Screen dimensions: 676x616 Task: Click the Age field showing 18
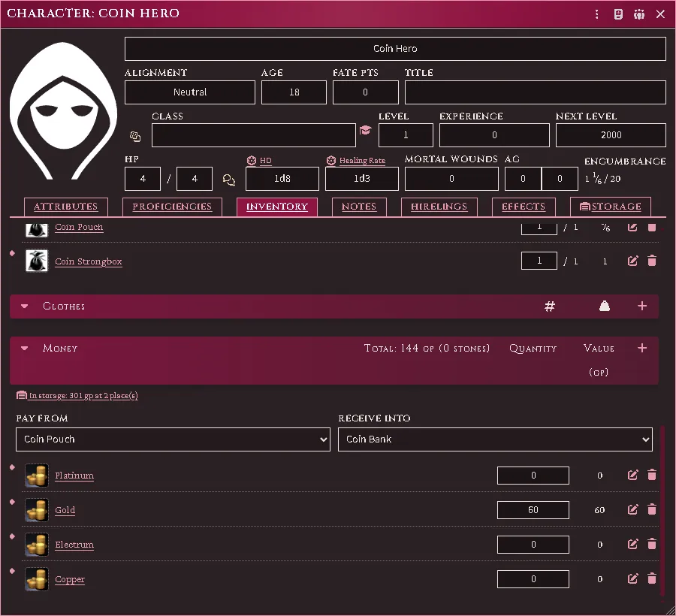tap(294, 92)
